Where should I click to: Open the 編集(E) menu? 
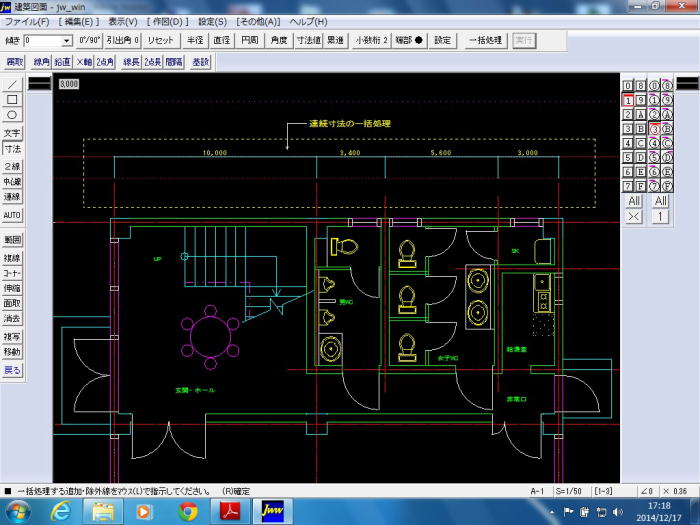coord(79,21)
